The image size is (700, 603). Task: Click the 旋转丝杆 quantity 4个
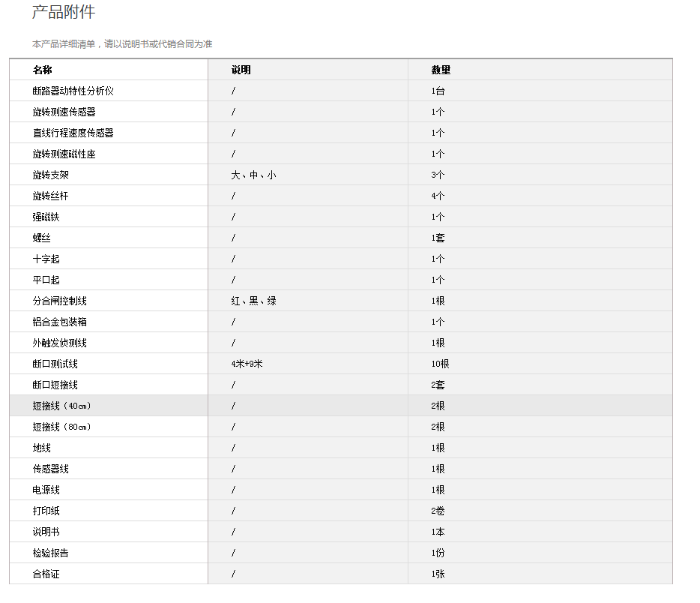pos(438,196)
